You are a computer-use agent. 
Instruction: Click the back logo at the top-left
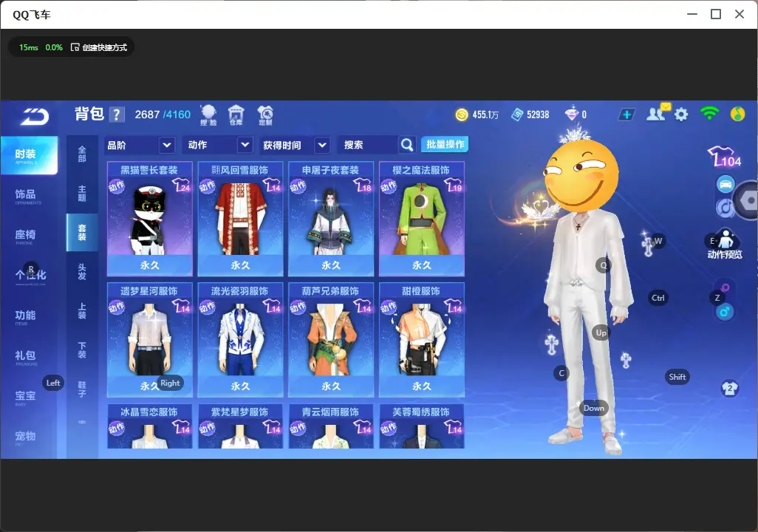click(x=35, y=116)
